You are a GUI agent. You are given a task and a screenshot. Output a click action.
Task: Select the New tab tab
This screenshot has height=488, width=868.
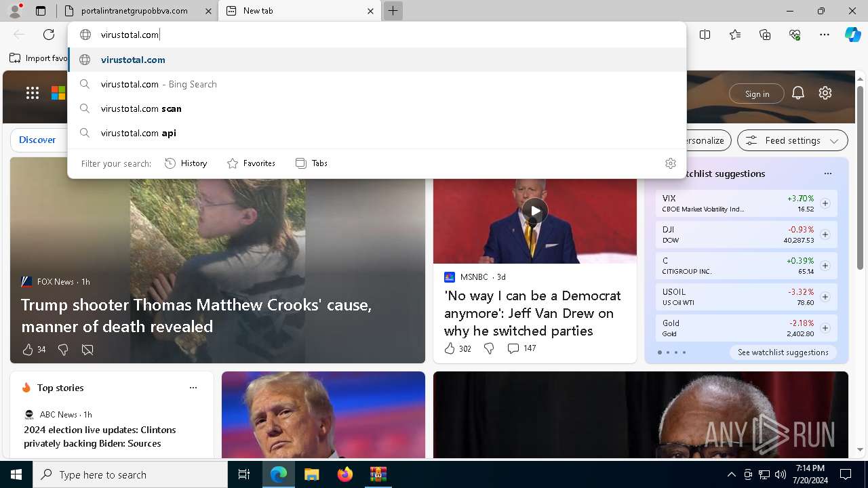298,11
